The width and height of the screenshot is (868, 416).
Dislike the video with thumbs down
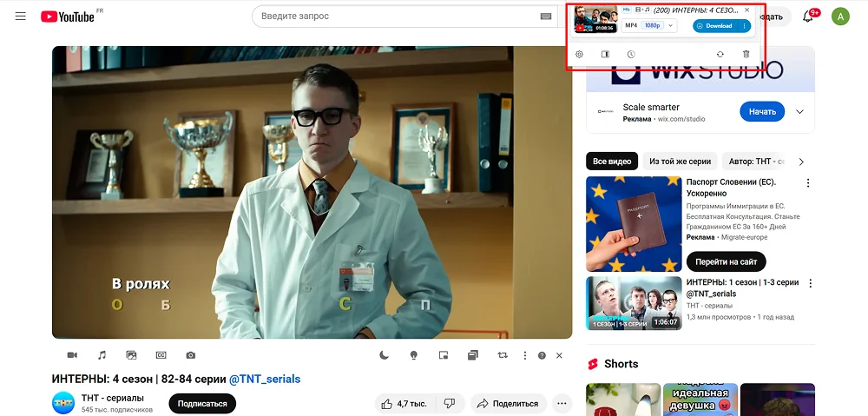click(450, 404)
